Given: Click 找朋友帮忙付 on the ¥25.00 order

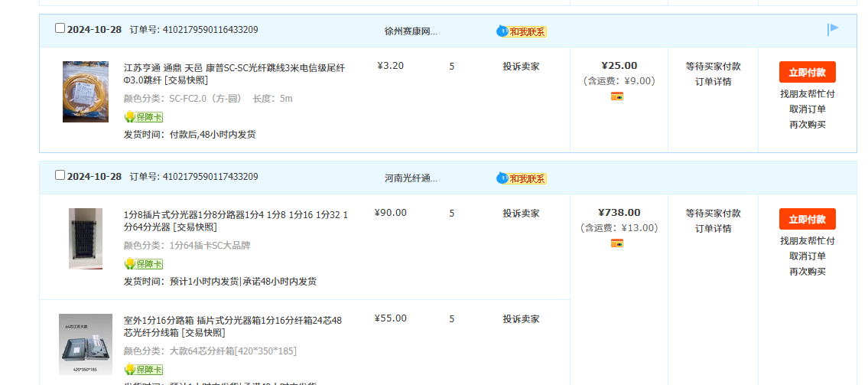Looking at the screenshot, I should click(x=807, y=94).
